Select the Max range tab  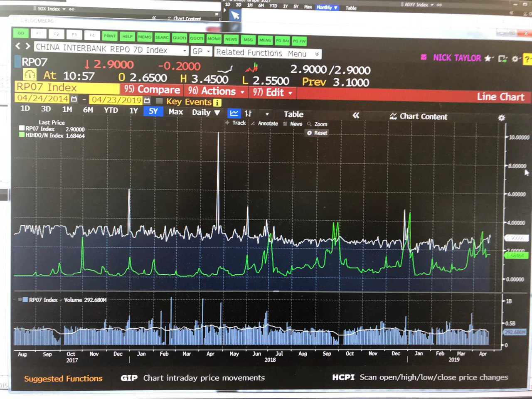(x=176, y=112)
